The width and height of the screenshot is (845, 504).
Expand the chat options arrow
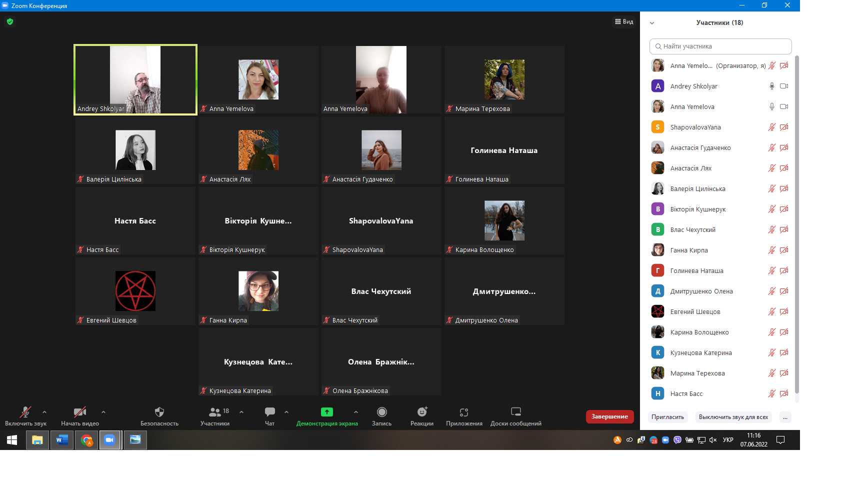coord(286,412)
